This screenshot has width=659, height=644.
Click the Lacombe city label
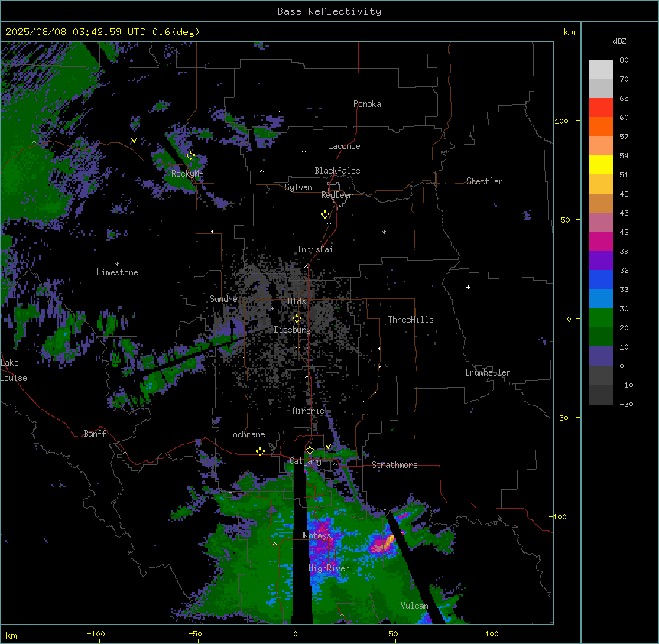344,146
